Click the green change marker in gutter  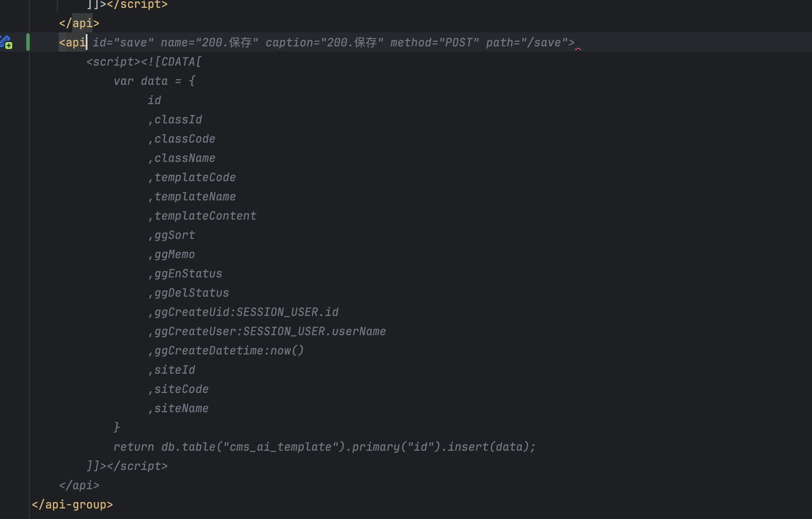pos(28,42)
